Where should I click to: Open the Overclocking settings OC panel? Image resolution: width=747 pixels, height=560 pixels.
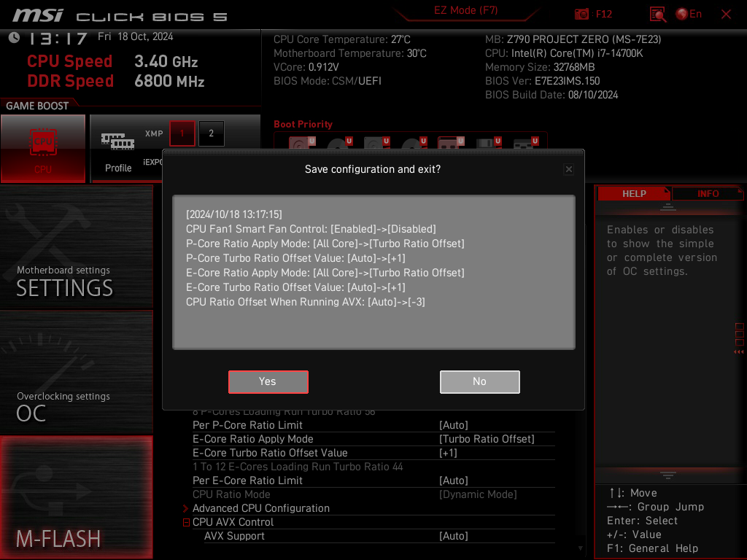click(76, 372)
